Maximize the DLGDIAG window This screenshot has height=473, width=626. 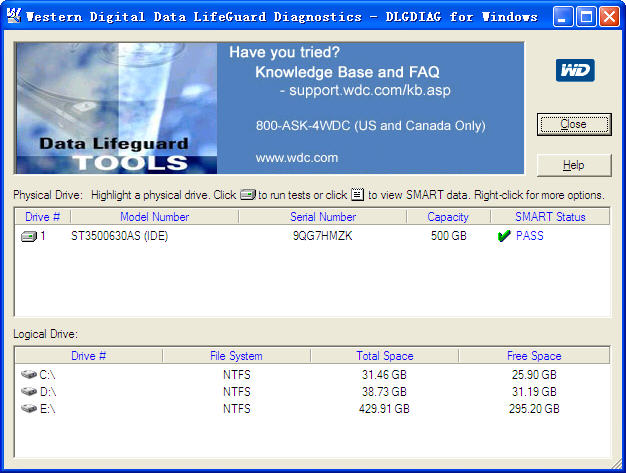pos(586,16)
